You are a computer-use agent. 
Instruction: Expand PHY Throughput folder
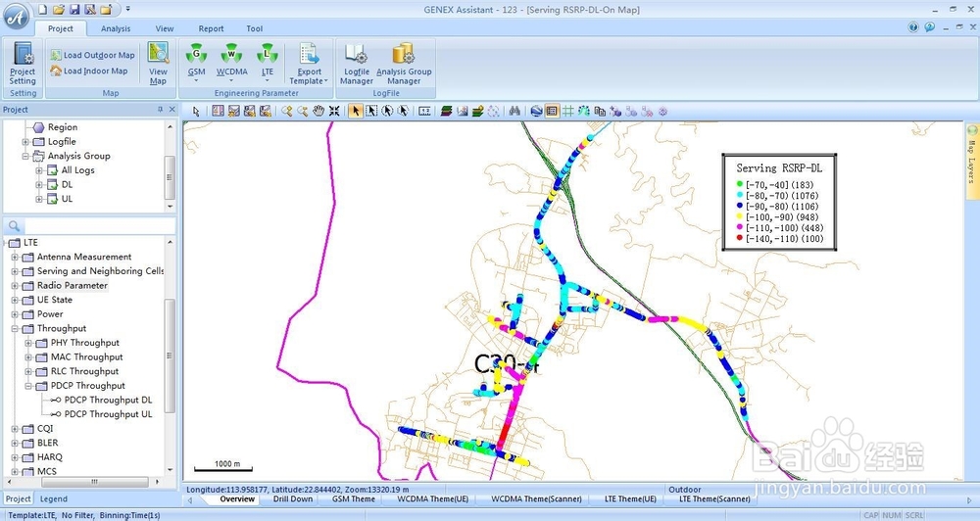(28, 343)
